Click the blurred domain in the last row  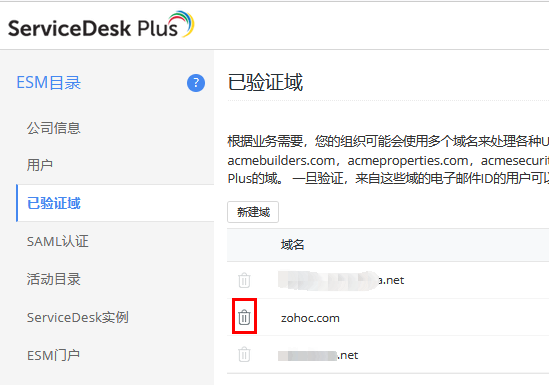point(318,356)
